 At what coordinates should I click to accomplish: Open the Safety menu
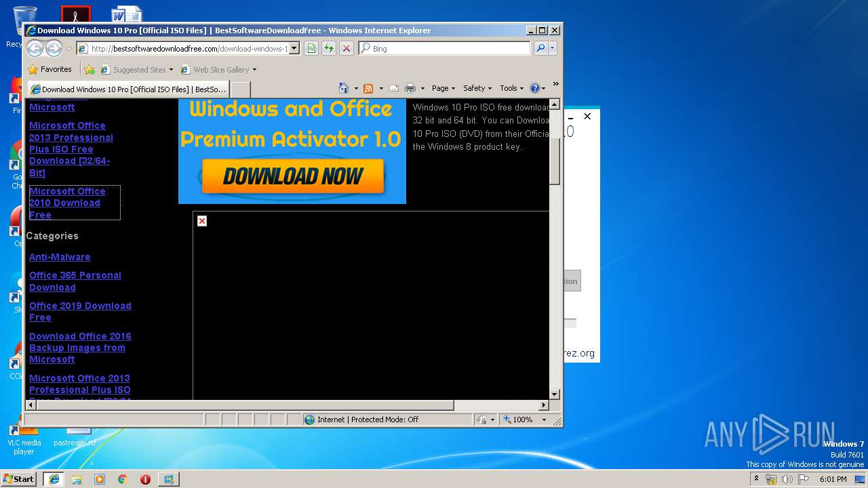click(x=477, y=88)
